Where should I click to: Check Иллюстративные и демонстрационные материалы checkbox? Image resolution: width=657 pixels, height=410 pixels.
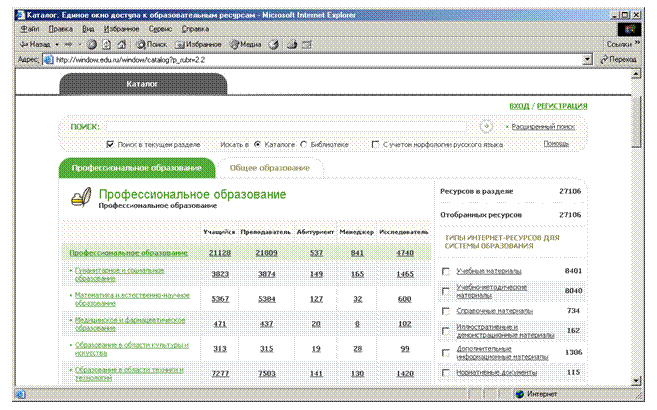click(x=446, y=331)
